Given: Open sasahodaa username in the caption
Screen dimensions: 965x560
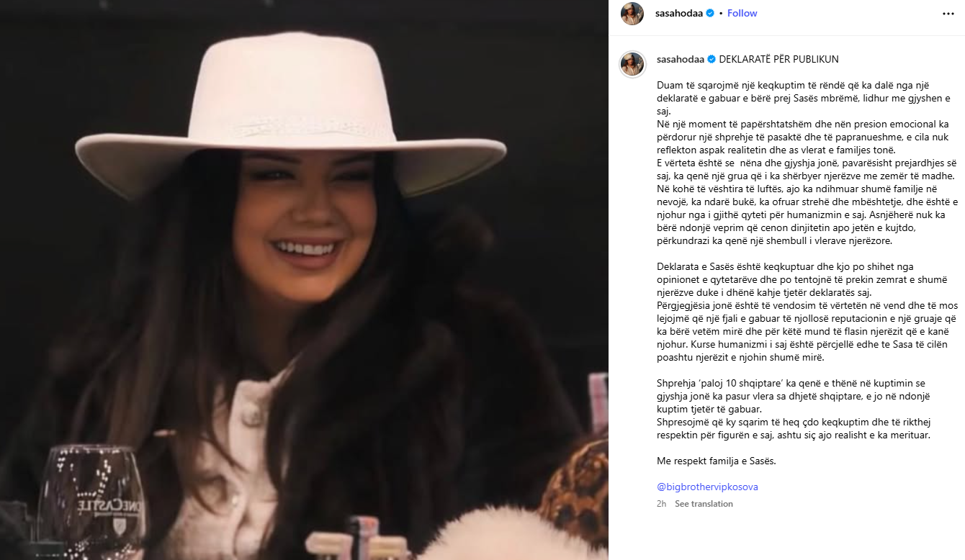Looking at the screenshot, I should pos(681,59).
